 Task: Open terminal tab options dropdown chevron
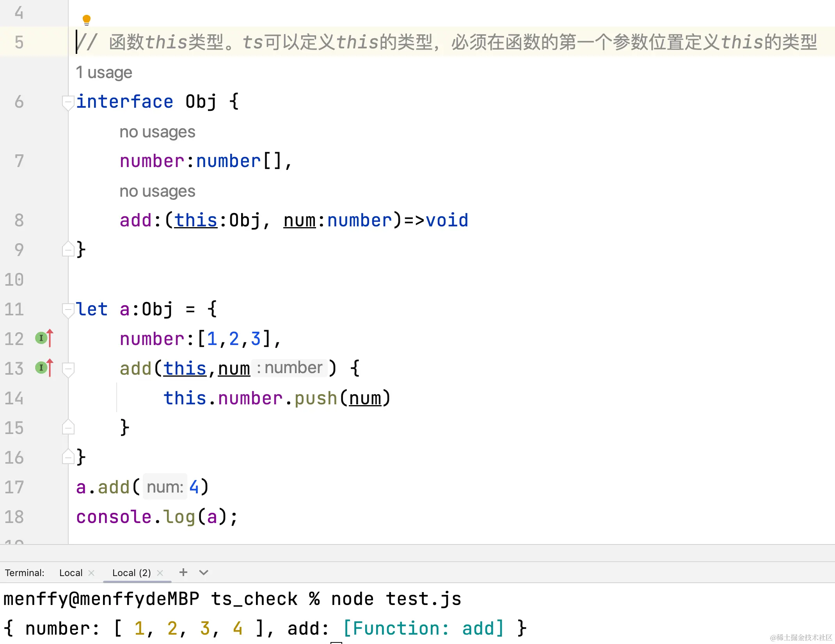(x=204, y=573)
